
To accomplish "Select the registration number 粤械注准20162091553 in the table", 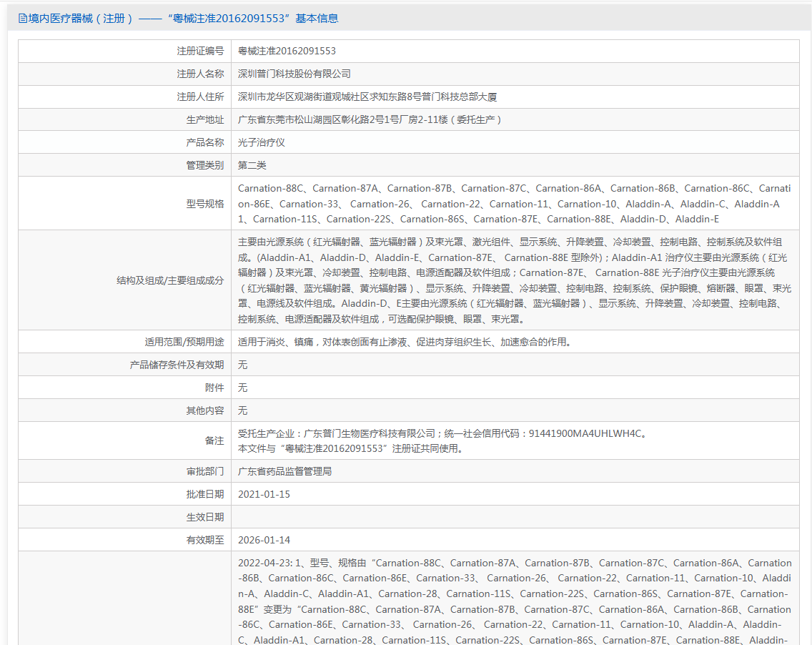I will click(x=287, y=51).
